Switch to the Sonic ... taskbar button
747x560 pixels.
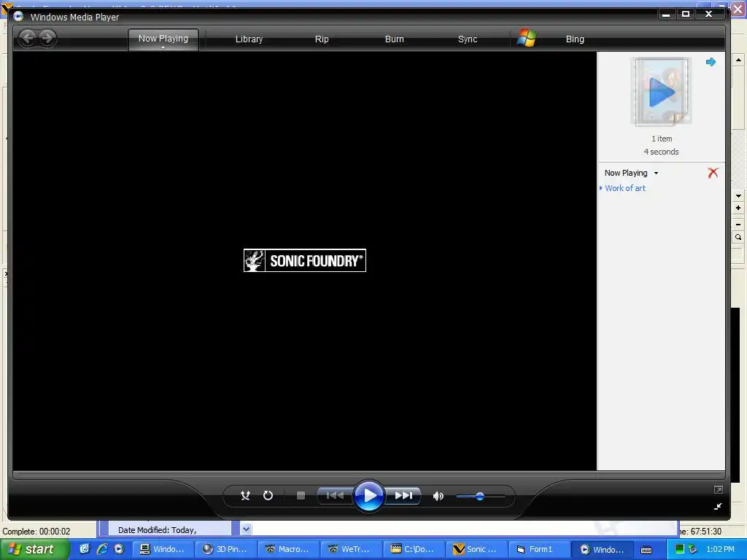point(477,550)
